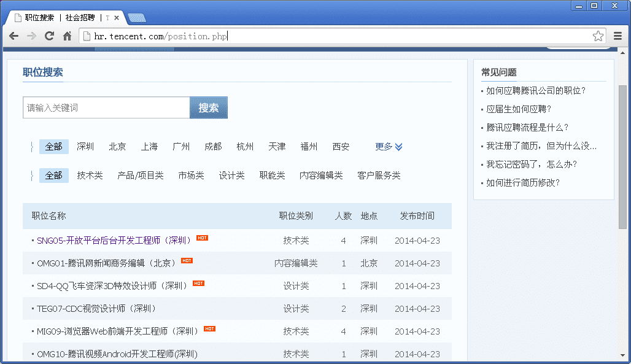
Task: Click the page scrollbar thumb
Action: (x=622, y=157)
